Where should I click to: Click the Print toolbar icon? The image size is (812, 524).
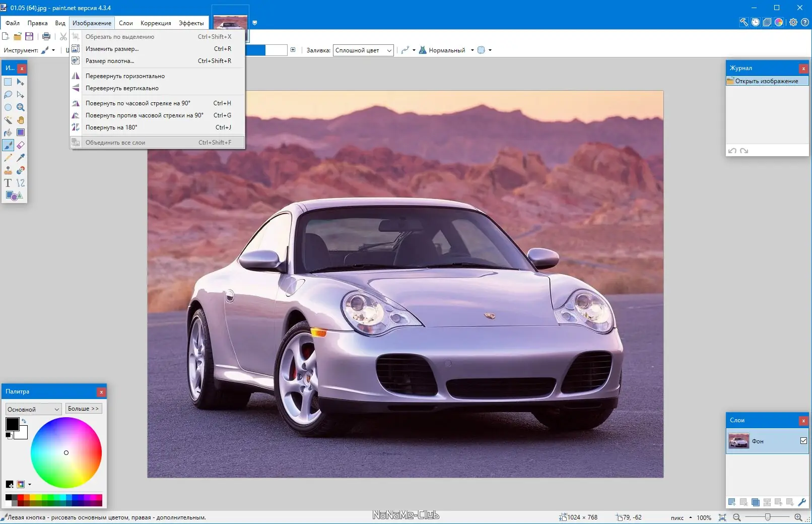click(x=46, y=36)
